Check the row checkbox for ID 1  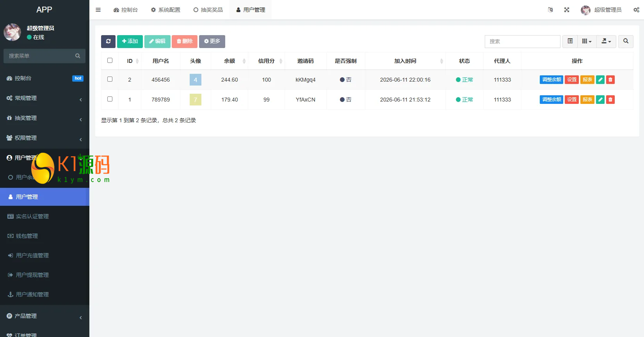click(x=110, y=99)
